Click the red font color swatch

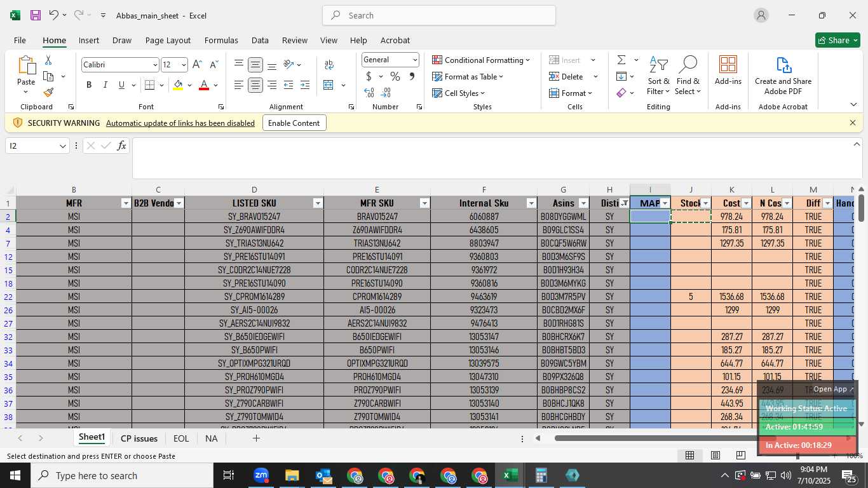pos(204,85)
